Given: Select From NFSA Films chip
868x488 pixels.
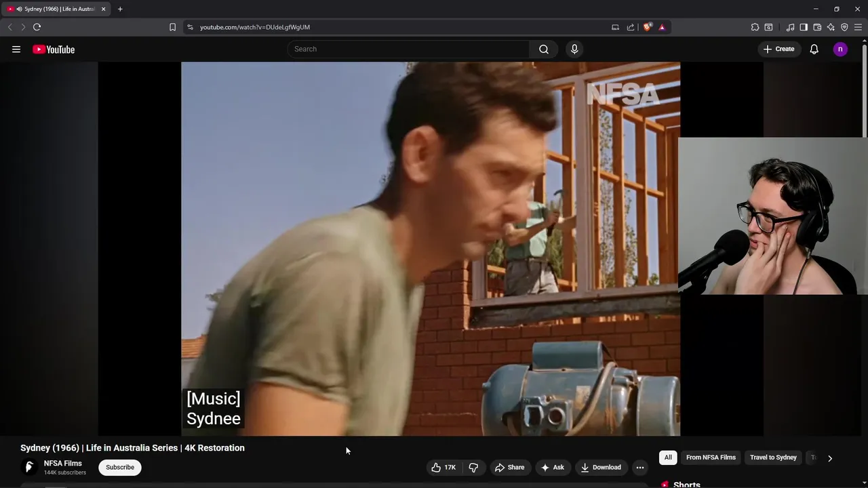Looking at the screenshot, I should point(711,457).
